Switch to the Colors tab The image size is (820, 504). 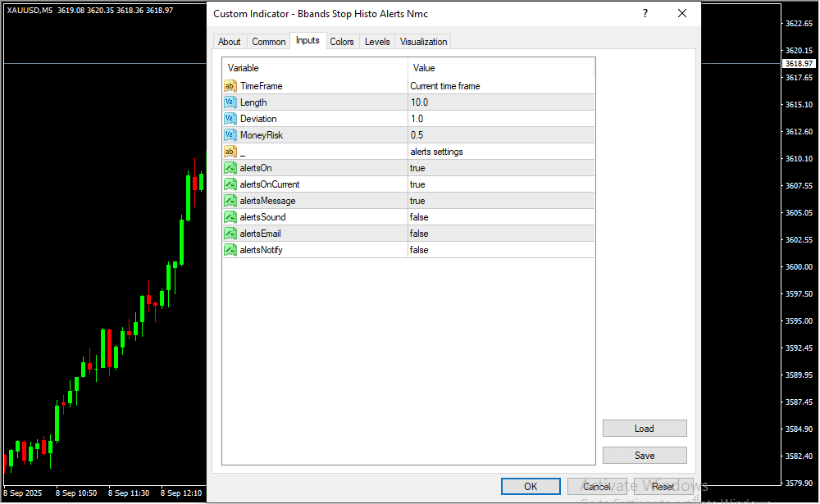coord(342,42)
